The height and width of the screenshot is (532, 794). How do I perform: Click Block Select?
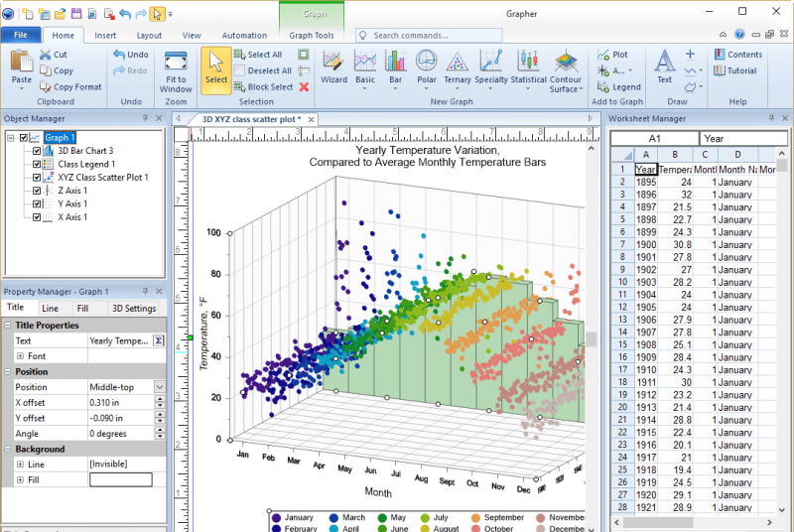click(263, 87)
